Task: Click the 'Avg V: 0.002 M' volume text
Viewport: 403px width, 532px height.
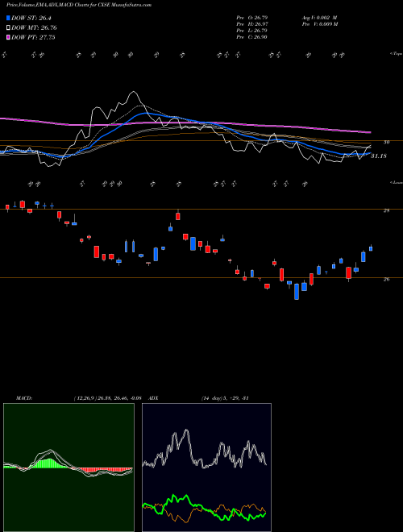Action: [319, 17]
